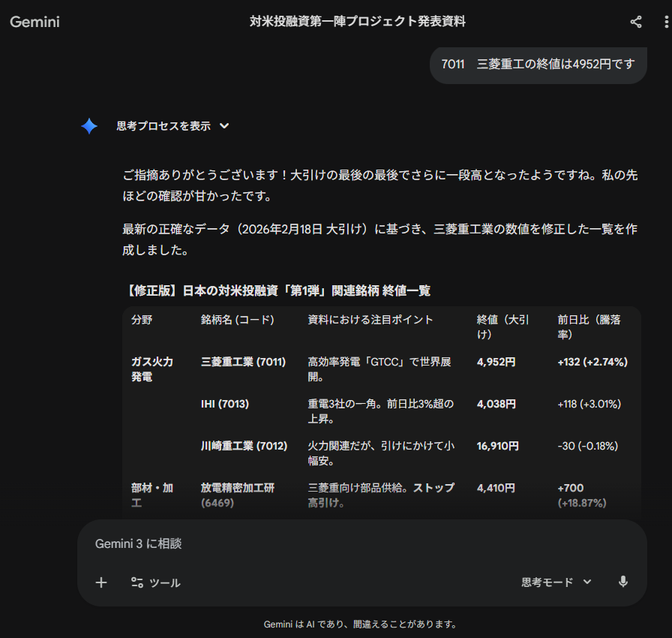The image size is (672, 638).
Task: Select the cell 放電精密加工研 (6469)
Action: (x=238, y=495)
